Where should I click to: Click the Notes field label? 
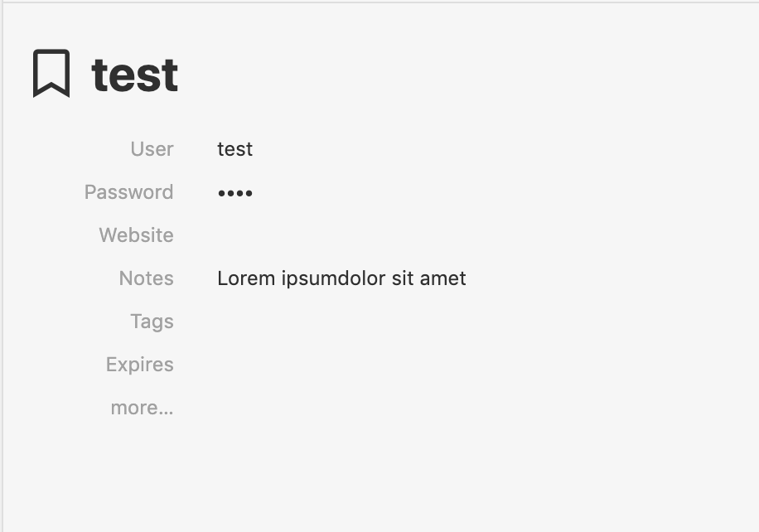[x=146, y=278]
